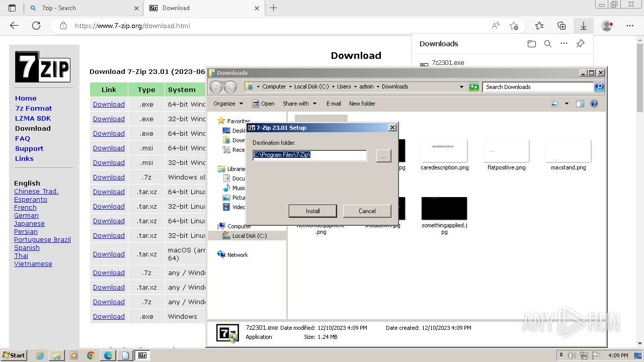Screen dimensions: 644x362
Task: Click the Explorer forward navigation arrow
Action: [x=230, y=86]
